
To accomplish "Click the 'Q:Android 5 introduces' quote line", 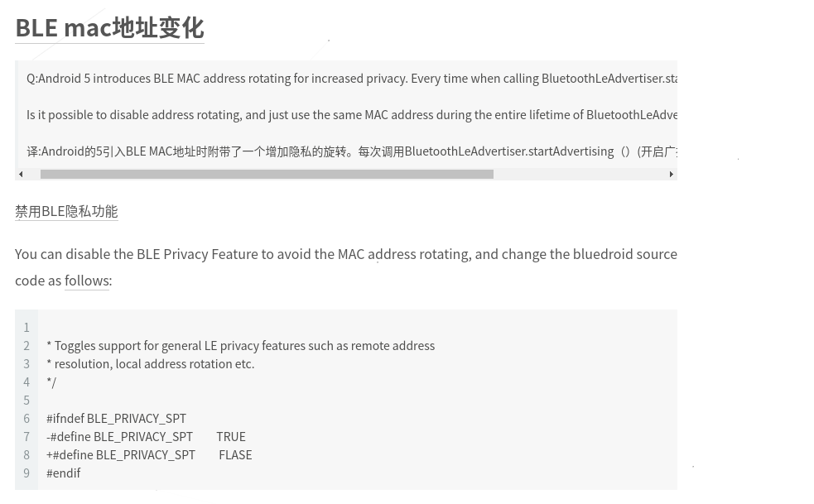I will [x=352, y=79].
